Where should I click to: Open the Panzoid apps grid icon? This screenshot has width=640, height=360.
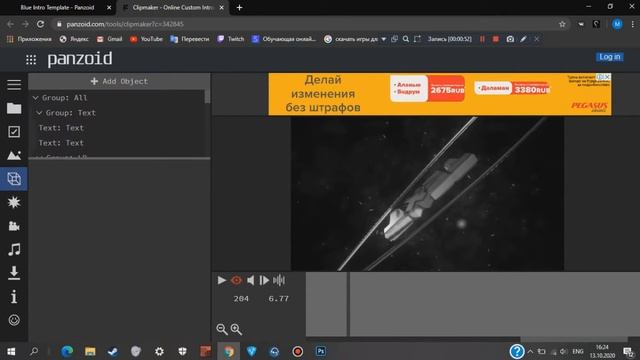click(31, 60)
